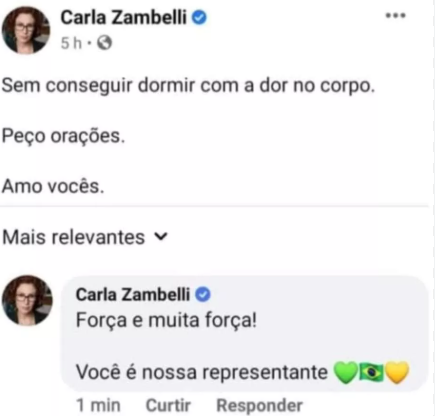Click the comment text 'Força e muita força!'
Image resolution: width=435 pixels, height=416 pixels.
pos(166,320)
